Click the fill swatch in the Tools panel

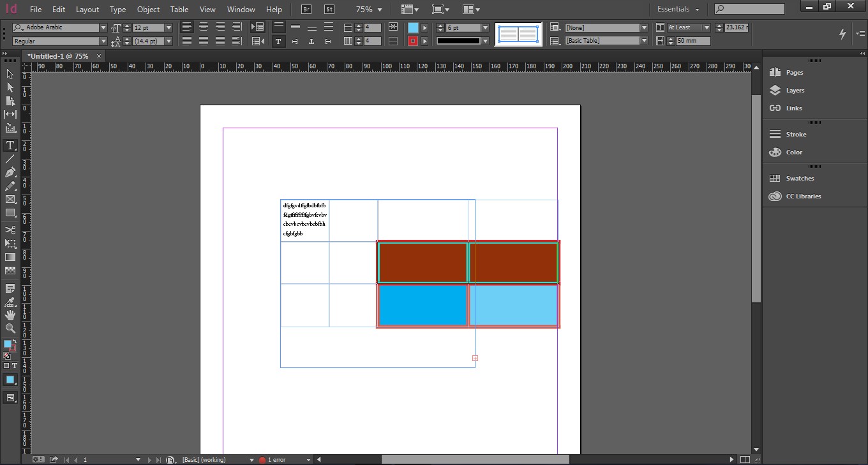point(8,344)
